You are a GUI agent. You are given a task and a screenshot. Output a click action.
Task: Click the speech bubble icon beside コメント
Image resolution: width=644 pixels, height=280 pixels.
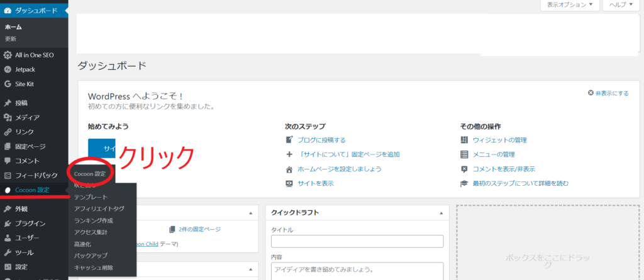point(7,161)
